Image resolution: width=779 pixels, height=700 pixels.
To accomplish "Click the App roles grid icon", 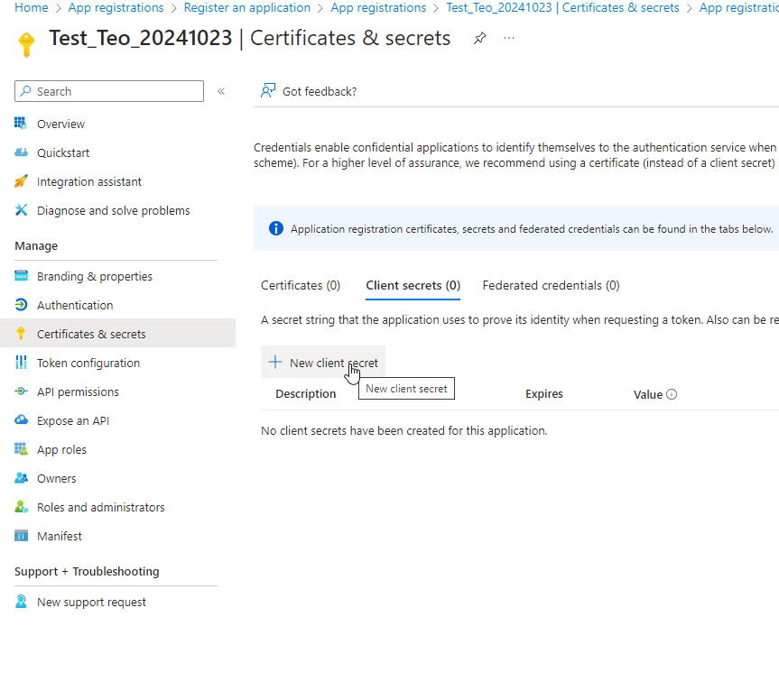I will pos(21,449).
